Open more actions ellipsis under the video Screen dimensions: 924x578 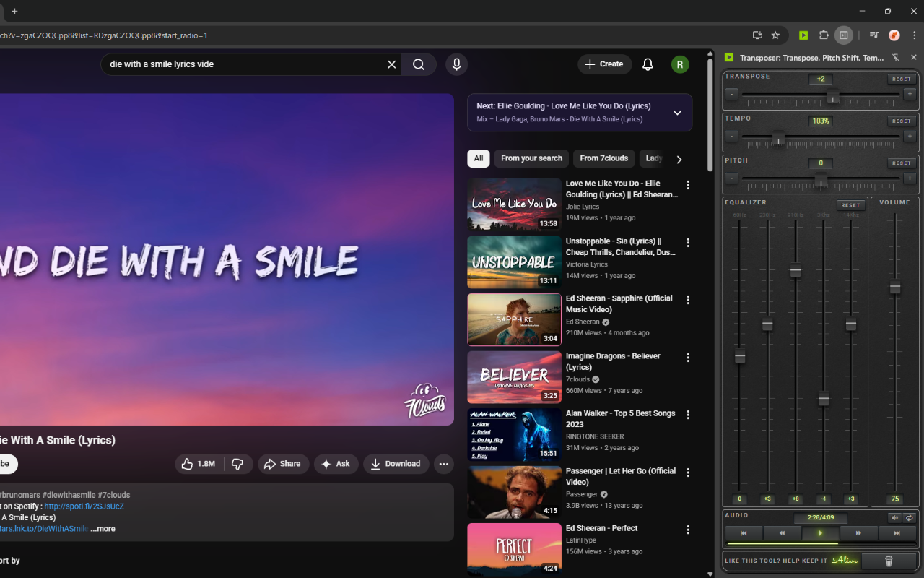pyautogui.click(x=444, y=464)
